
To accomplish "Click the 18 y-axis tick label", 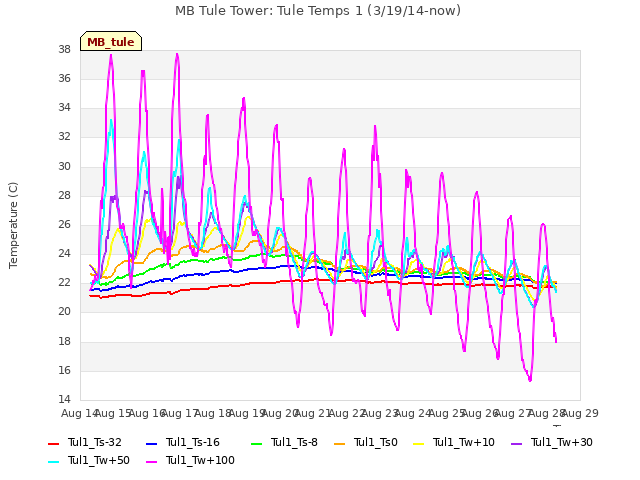I will point(64,341).
